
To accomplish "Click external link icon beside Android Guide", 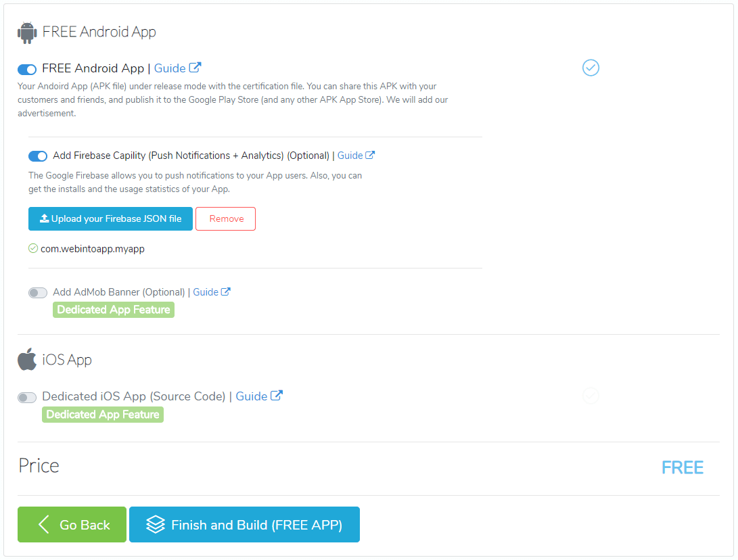I will [x=195, y=67].
